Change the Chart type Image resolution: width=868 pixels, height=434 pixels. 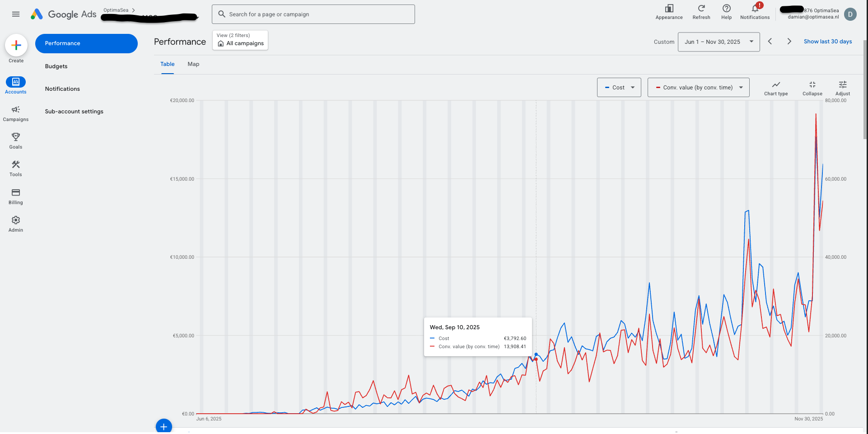[776, 88]
